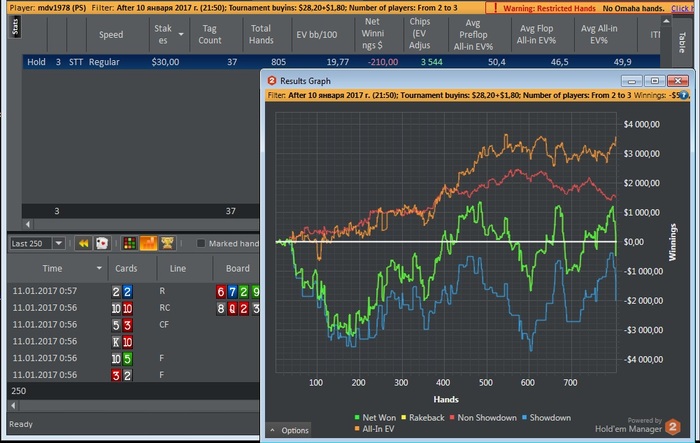
Task: Sort by the Speed column header
Action: pyautogui.click(x=111, y=34)
